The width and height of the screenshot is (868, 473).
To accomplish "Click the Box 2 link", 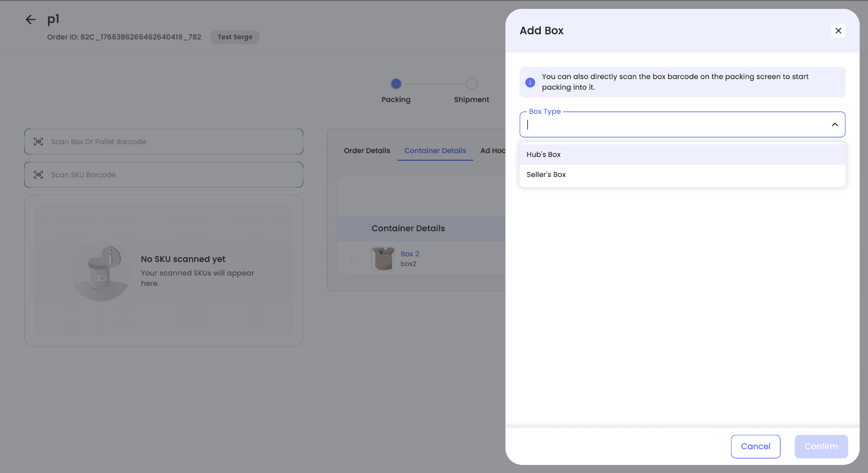I will pyautogui.click(x=409, y=254).
